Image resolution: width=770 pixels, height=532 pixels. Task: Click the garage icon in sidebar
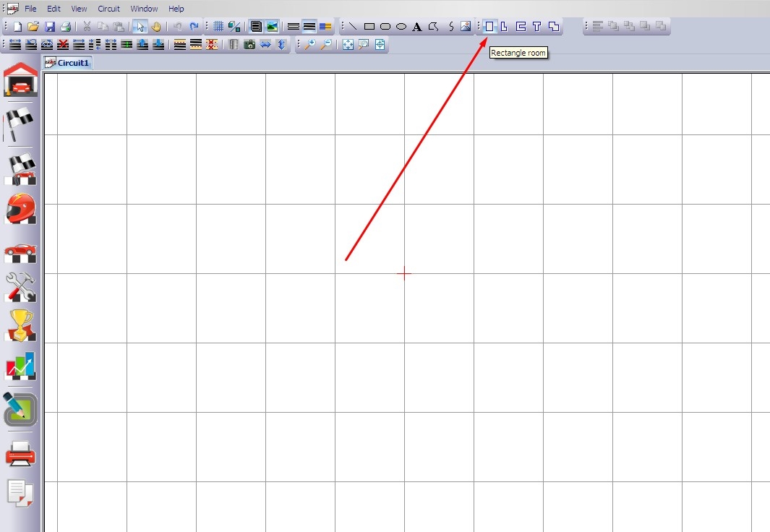coord(20,80)
